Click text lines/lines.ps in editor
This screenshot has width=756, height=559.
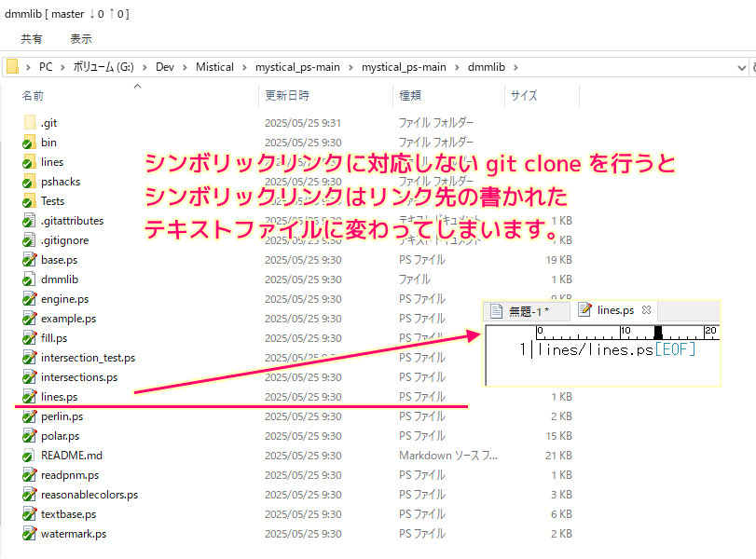click(x=595, y=349)
